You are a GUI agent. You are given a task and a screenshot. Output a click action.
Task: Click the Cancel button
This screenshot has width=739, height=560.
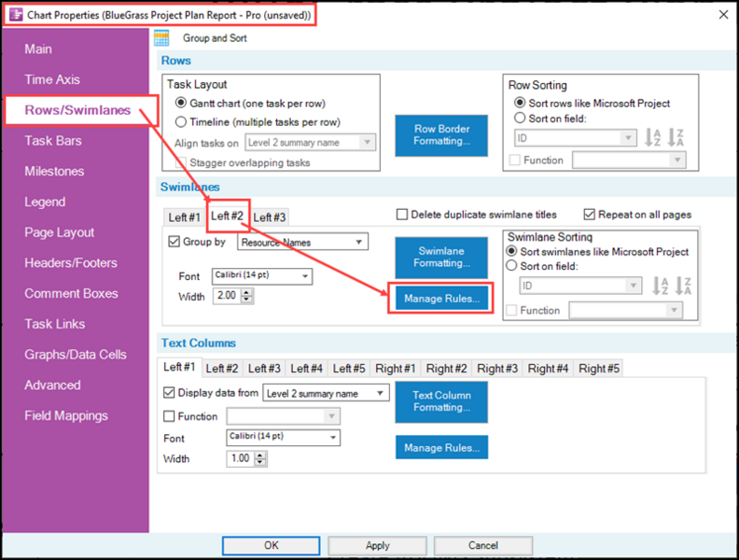(x=483, y=545)
